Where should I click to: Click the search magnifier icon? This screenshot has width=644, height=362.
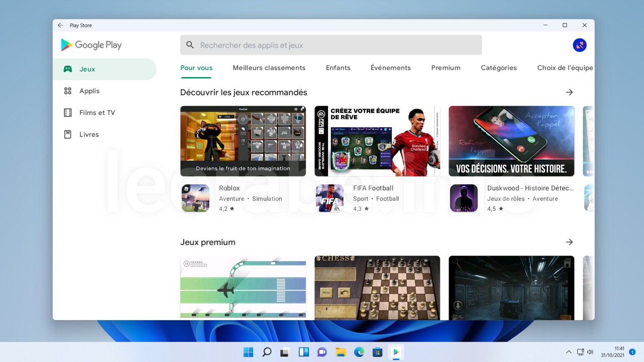pos(190,45)
